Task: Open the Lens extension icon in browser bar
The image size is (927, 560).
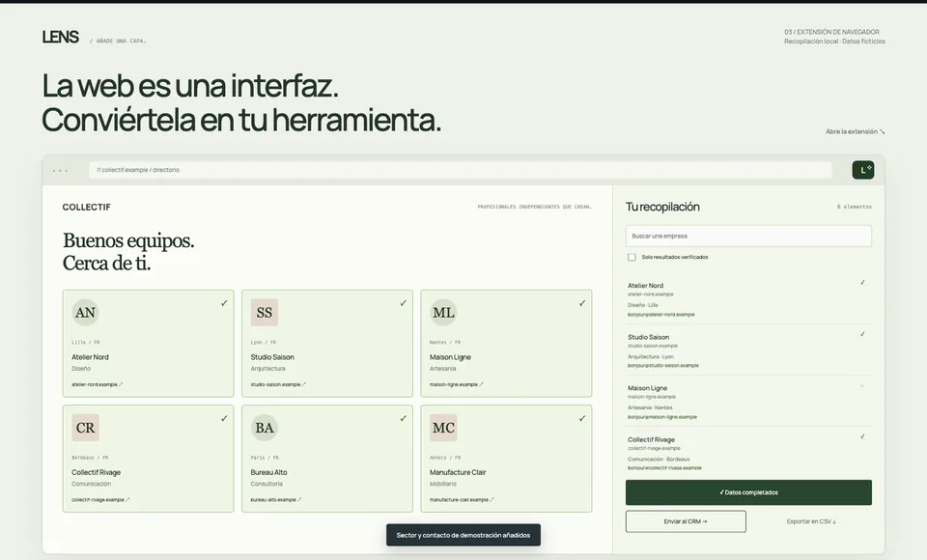Action: [x=862, y=170]
